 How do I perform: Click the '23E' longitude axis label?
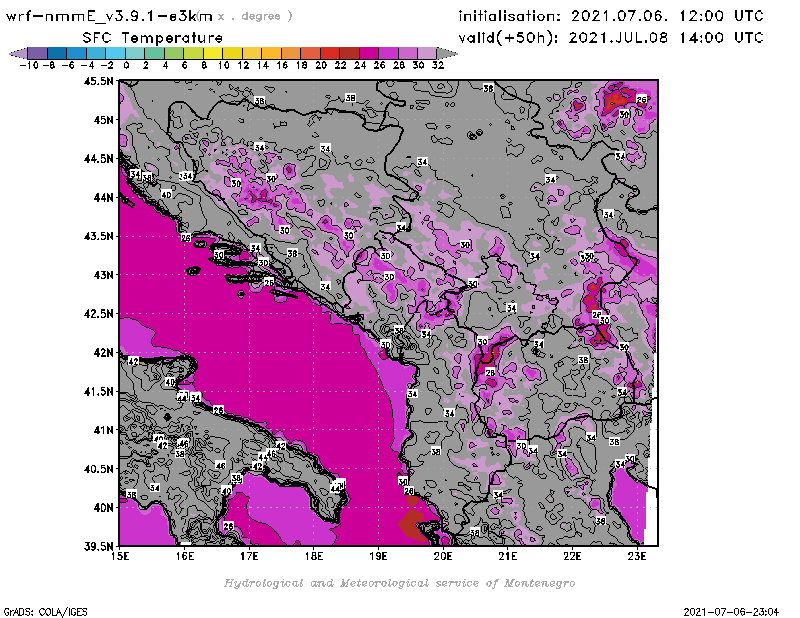637,556
